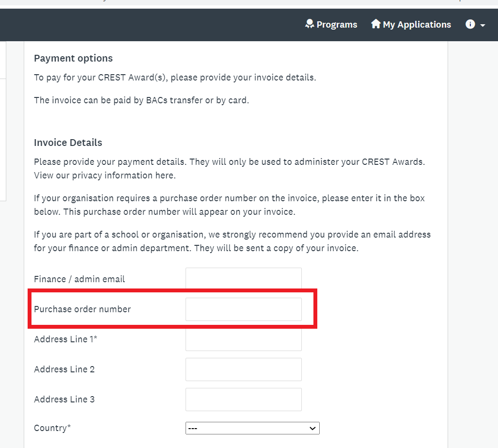The width and height of the screenshot is (498, 448).
Task: Click the Address Line 2 input field
Action: coord(244,369)
